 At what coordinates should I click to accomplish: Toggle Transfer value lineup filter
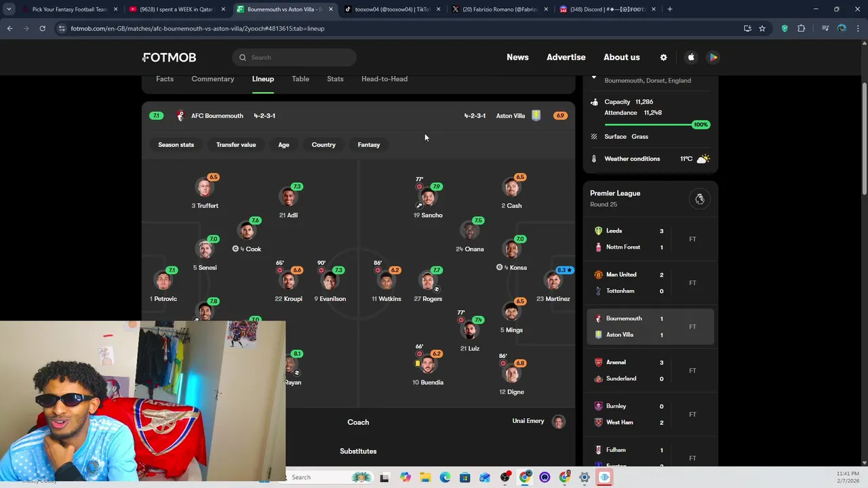[236, 144]
